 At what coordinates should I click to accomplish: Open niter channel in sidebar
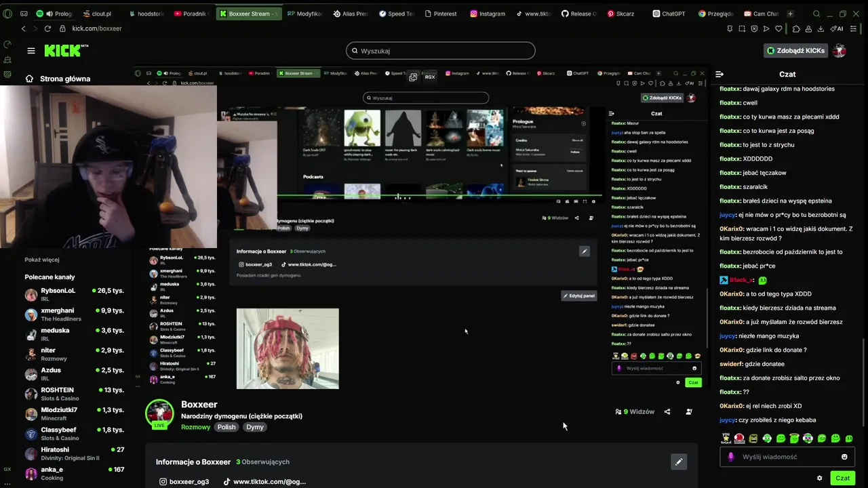point(75,354)
